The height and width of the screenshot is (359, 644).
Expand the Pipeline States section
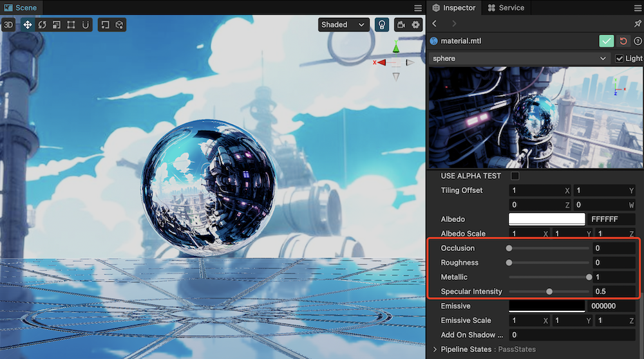(435, 349)
